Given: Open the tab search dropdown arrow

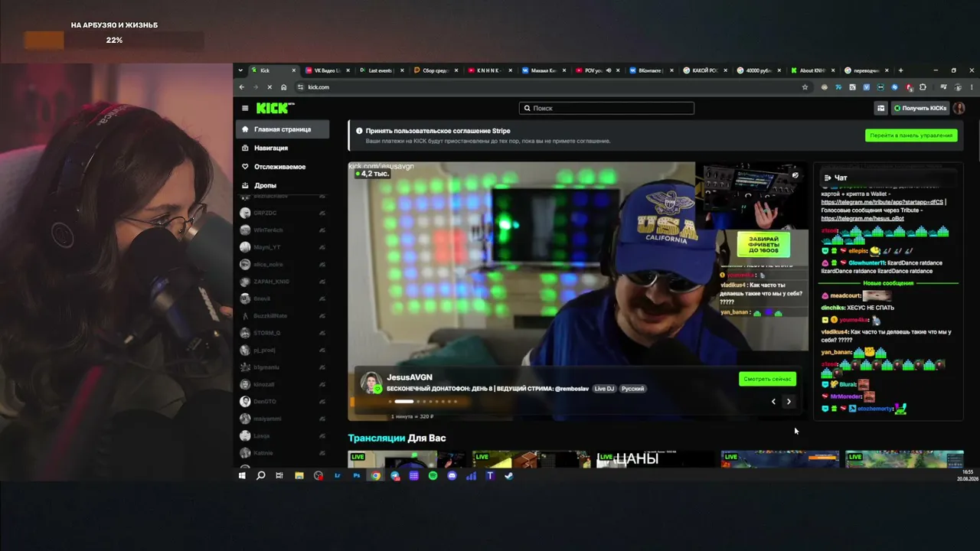Looking at the screenshot, I should pyautogui.click(x=241, y=70).
